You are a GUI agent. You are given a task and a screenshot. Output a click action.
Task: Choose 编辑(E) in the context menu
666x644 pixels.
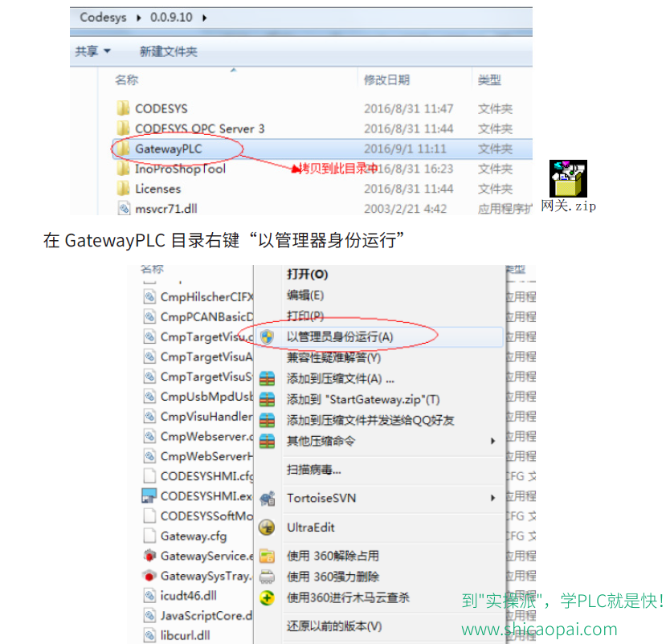(x=305, y=295)
